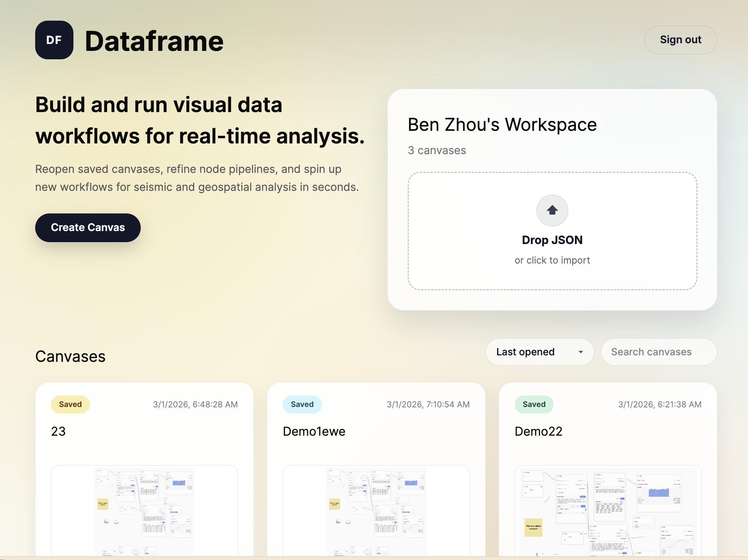The image size is (748, 560).
Task: Click the DF logo icon
Action: tap(54, 40)
